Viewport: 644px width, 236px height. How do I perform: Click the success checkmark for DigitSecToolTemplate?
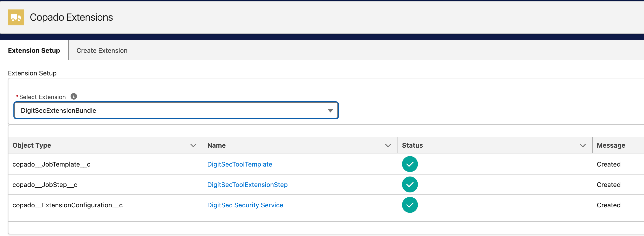[410, 164]
